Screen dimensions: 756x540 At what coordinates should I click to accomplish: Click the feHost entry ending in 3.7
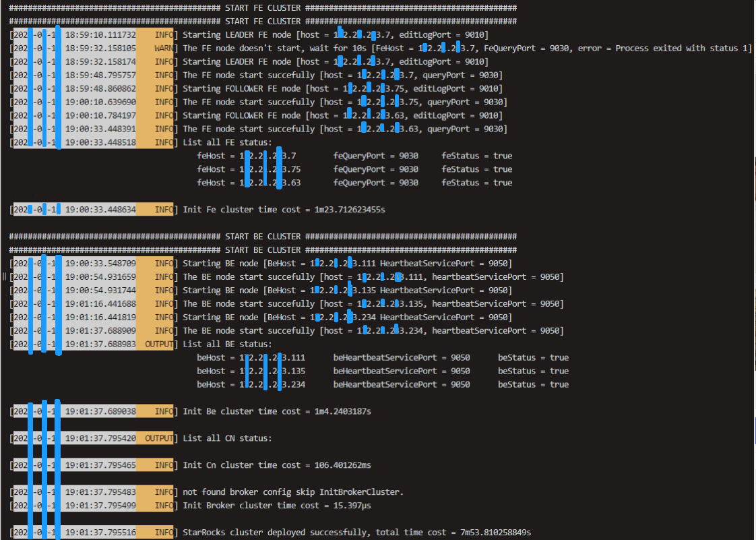(247, 156)
